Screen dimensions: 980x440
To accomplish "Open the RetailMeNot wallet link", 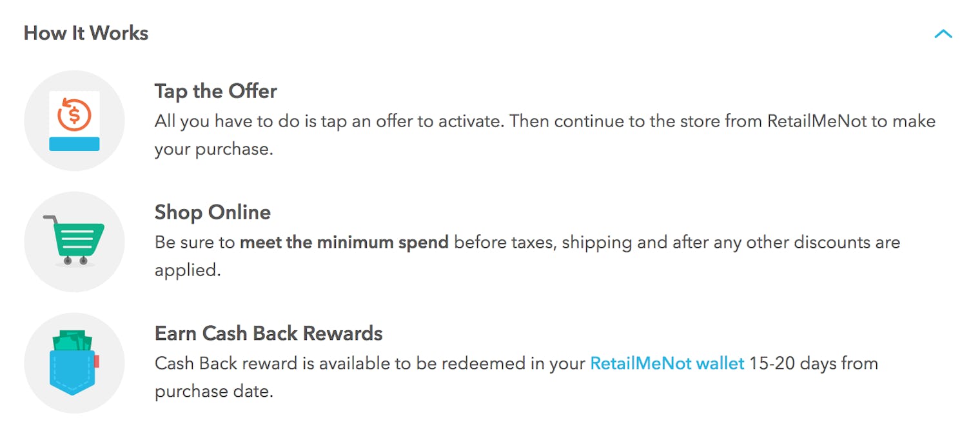I will pyautogui.click(x=667, y=363).
